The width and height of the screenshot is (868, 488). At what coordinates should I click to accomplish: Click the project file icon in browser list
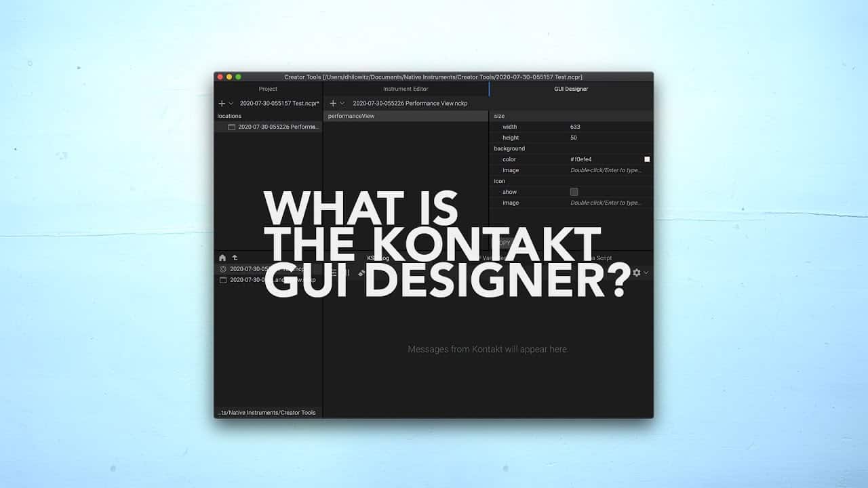pyautogui.click(x=223, y=269)
